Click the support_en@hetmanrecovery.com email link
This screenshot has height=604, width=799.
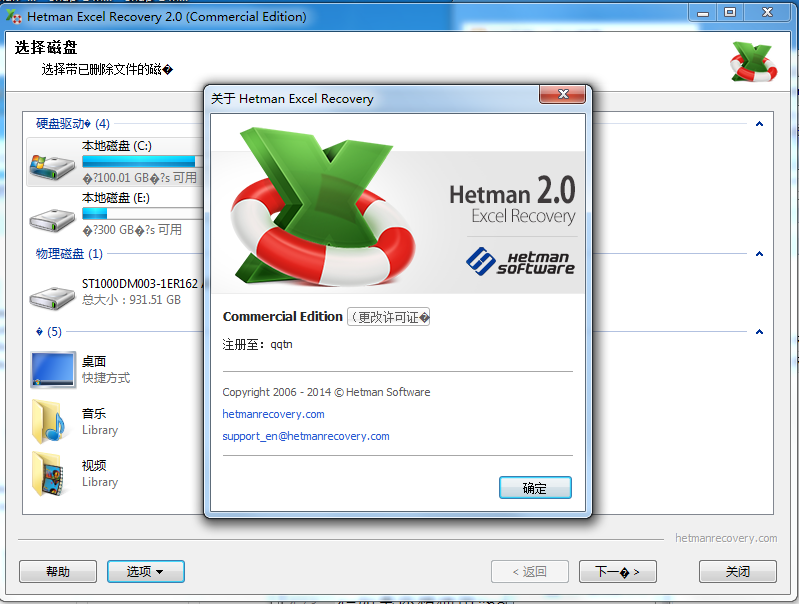pos(306,436)
